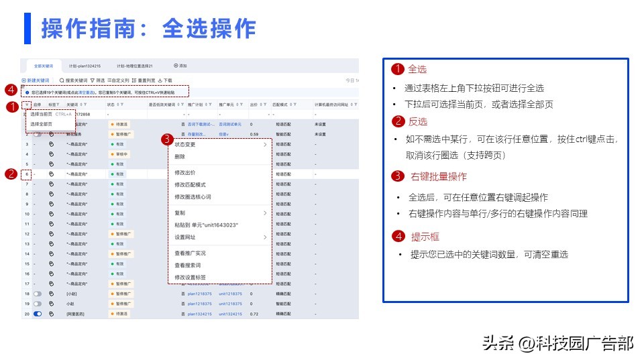Viewport: 644px width, 362px height.
Task: Click 下载 to download keywords
Action: click(165, 80)
